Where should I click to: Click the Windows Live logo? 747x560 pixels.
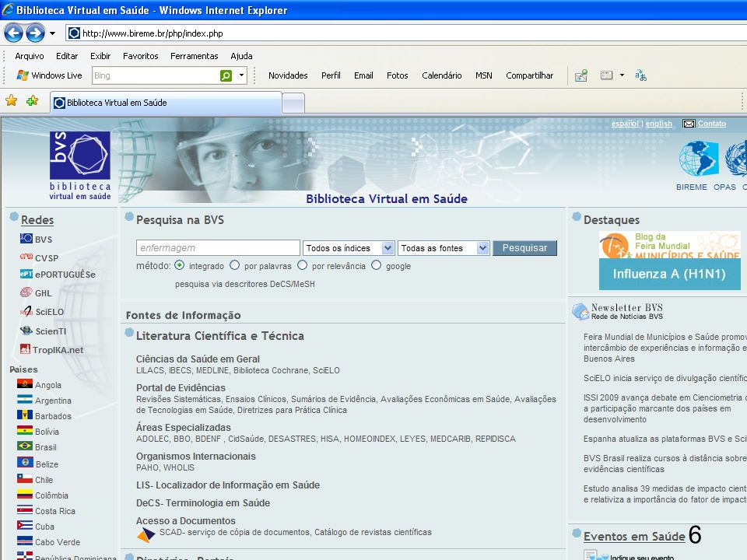pos(23,75)
